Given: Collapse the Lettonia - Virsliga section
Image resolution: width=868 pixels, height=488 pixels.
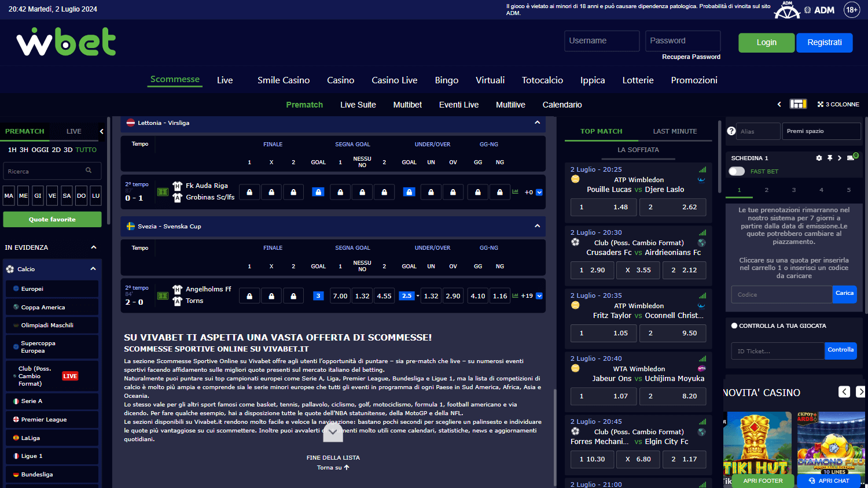Looking at the screenshot, I should click(537, 123).
